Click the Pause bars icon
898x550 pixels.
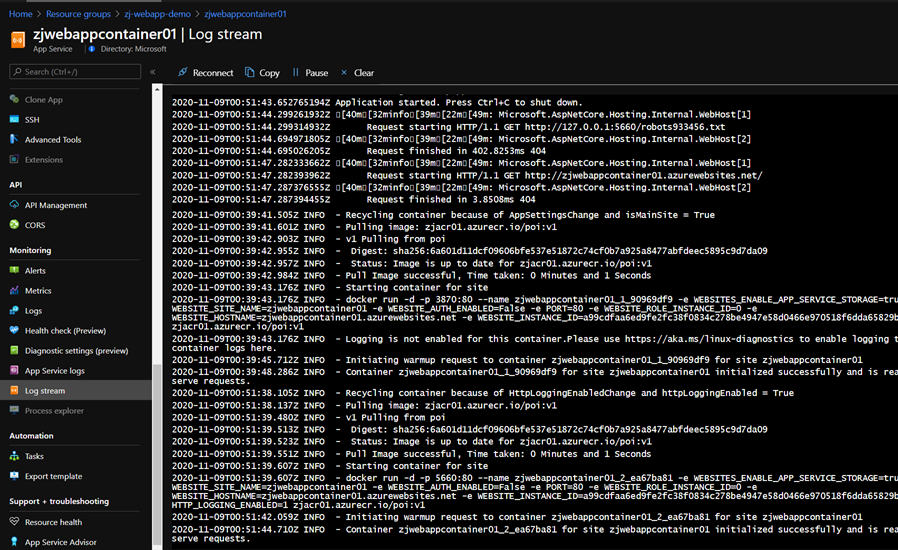pyautogui.click(x=296, y=72)
